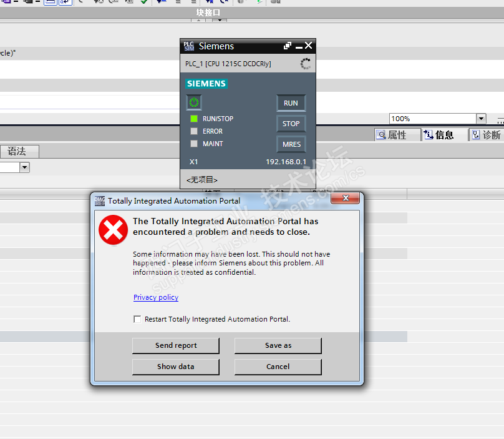Click MRES memory reset button
The width and height of the screenshot is (504, 439).
click(291, 144)
